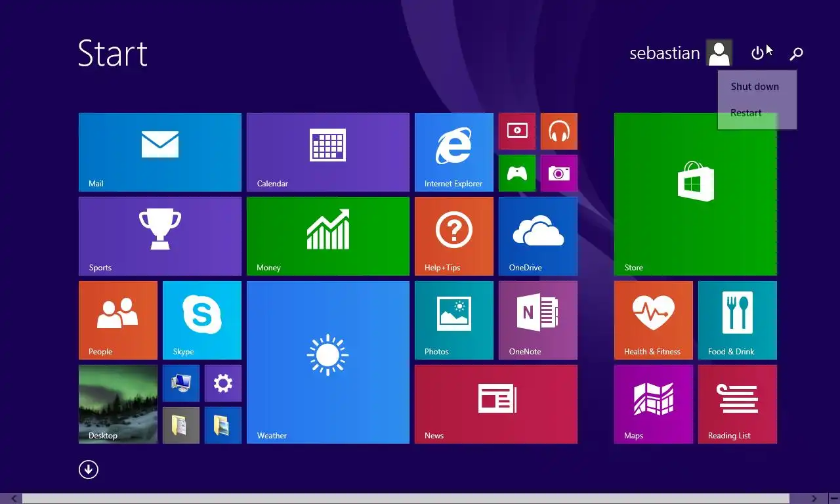
Task: Open the Food & Drink tile
Action: pos(738,320)
